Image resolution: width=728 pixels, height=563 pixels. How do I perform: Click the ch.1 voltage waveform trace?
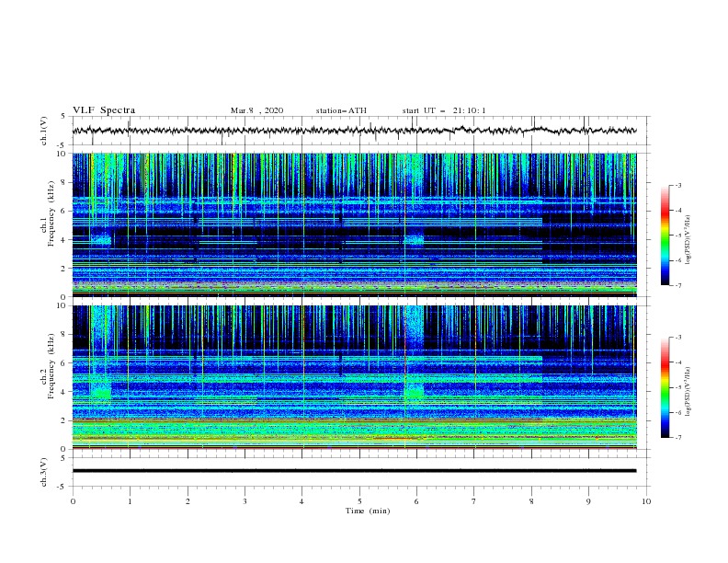tap(354, 131)
